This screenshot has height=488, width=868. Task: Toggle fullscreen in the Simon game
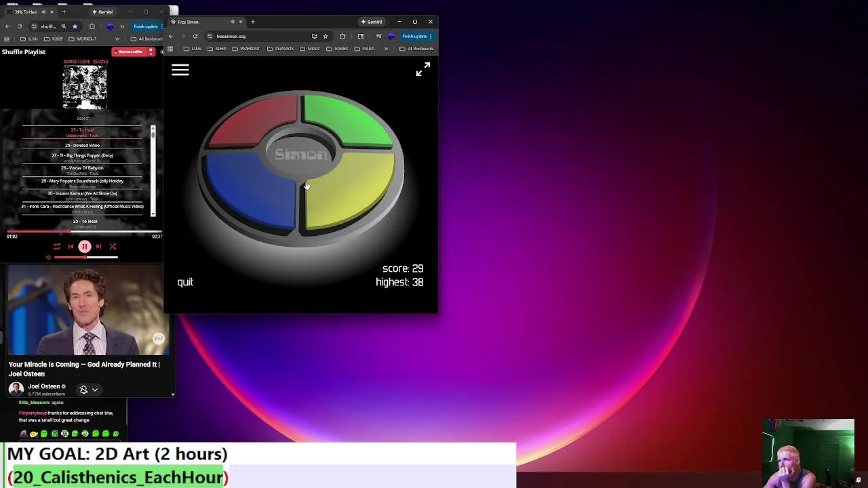tap(422, 69)
